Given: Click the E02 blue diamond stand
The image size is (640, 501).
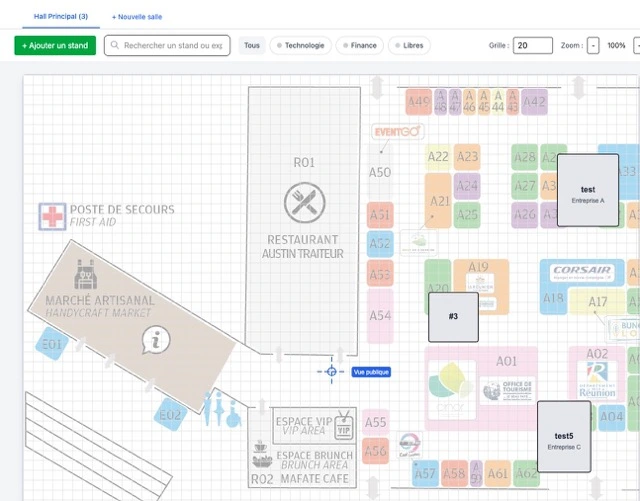Looking at the screenshot, I should click(x=170, y=415).
